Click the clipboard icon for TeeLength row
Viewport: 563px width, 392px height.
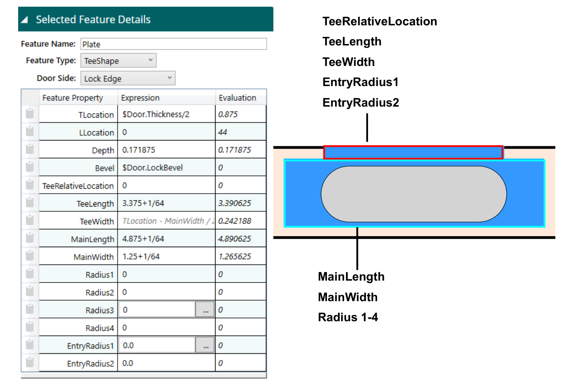coord(30,203)
